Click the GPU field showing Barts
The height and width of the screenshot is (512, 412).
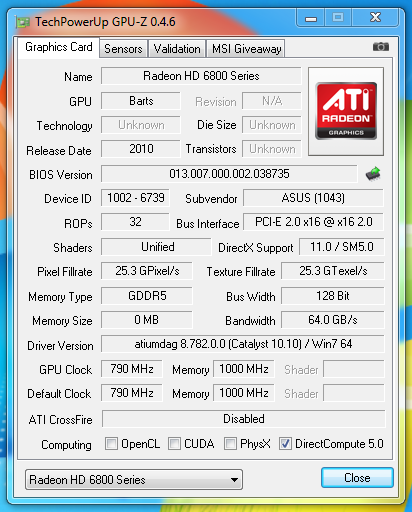[x=141, y=101]
